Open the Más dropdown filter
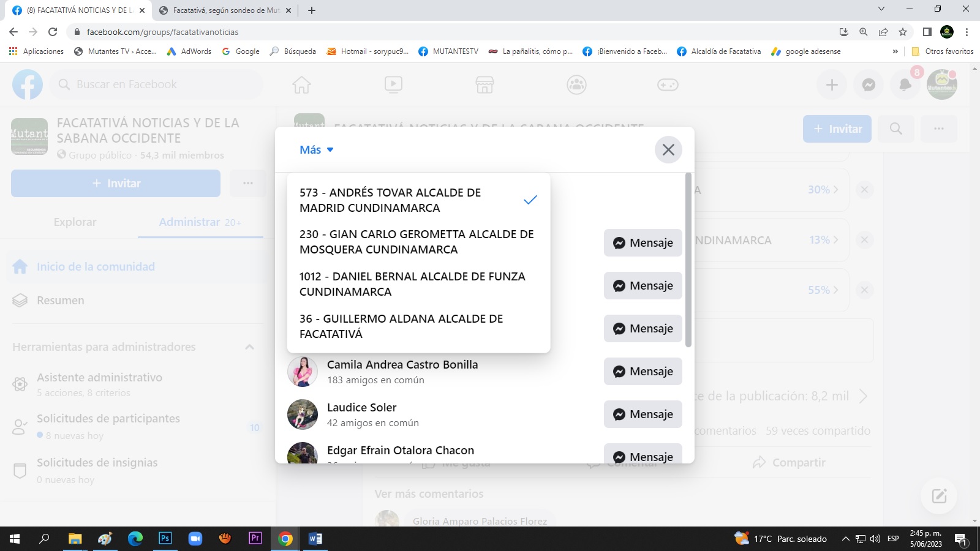This screenshot has width=980, height=551. pos(316,150)
